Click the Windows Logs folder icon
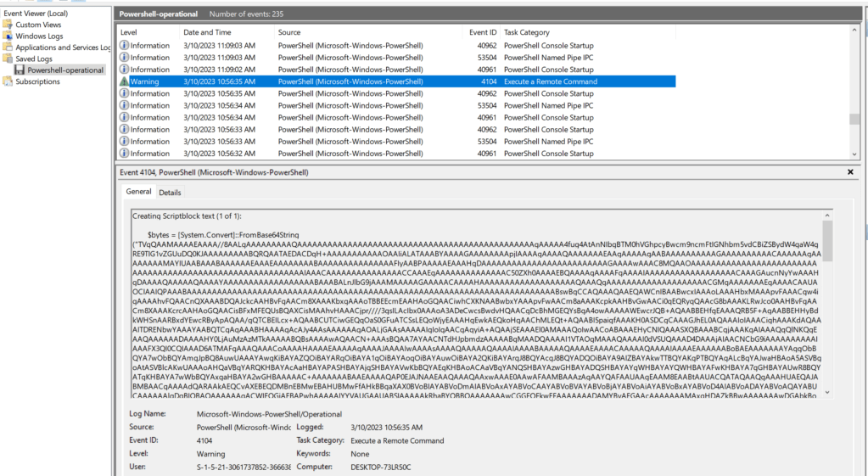Screen dimensions: 868x476 tap(8, 36)
